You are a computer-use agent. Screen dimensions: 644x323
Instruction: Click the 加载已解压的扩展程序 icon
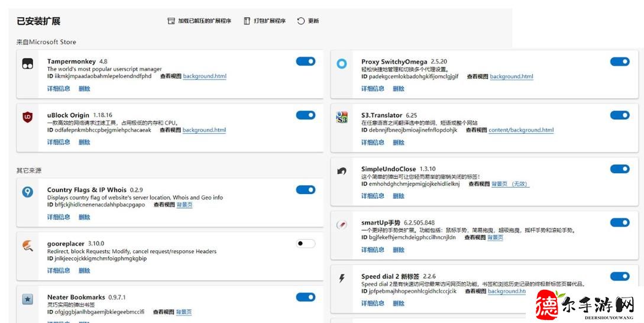(171, 21)
